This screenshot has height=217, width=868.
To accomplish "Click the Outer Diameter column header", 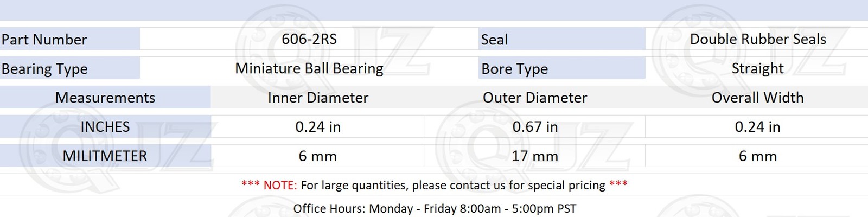I will (535, 98).
